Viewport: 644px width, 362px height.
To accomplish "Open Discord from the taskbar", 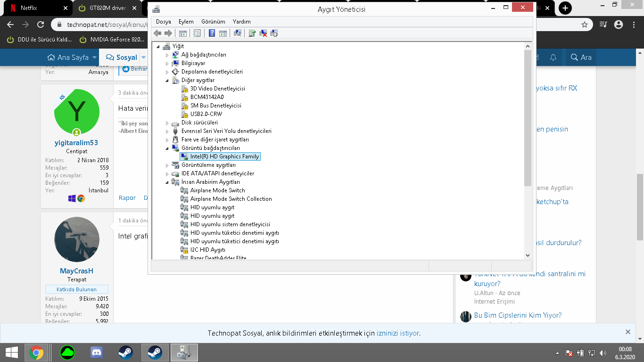I will point(97,353).
